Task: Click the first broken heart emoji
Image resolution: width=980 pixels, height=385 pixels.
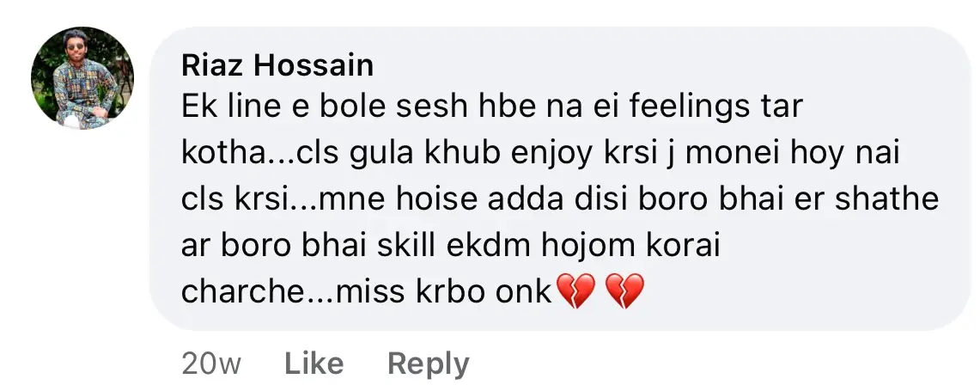Action: coord(575,291)
